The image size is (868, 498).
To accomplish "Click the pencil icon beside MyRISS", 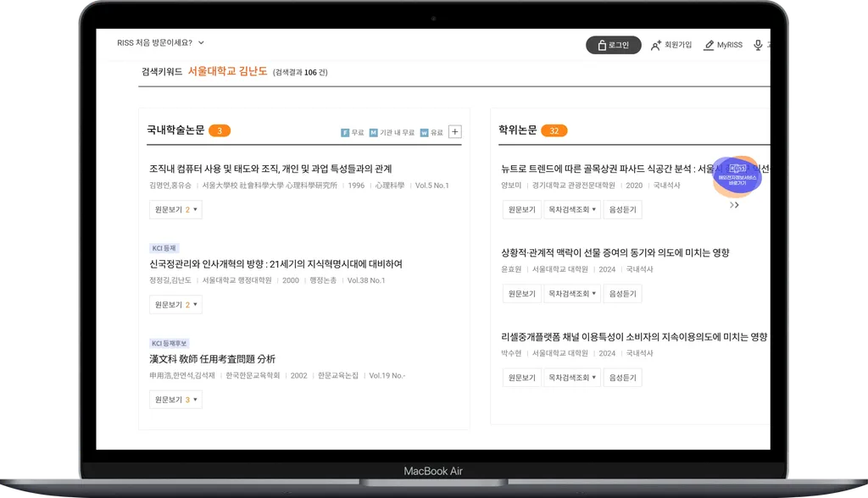I will point(709,46).
